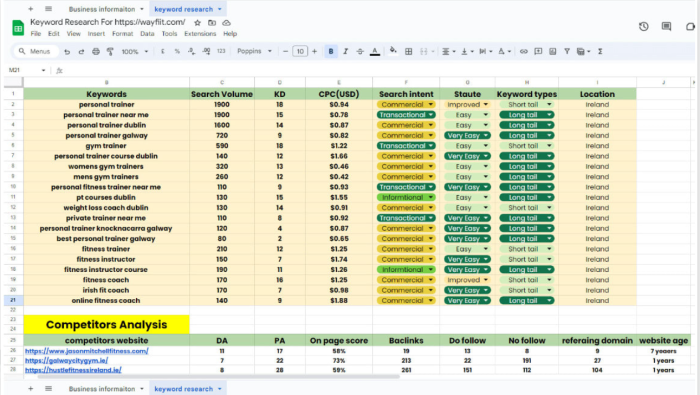This screenshot has width=700, height=395.
Task: Increase font size with plus button
Action: point(314,51)
